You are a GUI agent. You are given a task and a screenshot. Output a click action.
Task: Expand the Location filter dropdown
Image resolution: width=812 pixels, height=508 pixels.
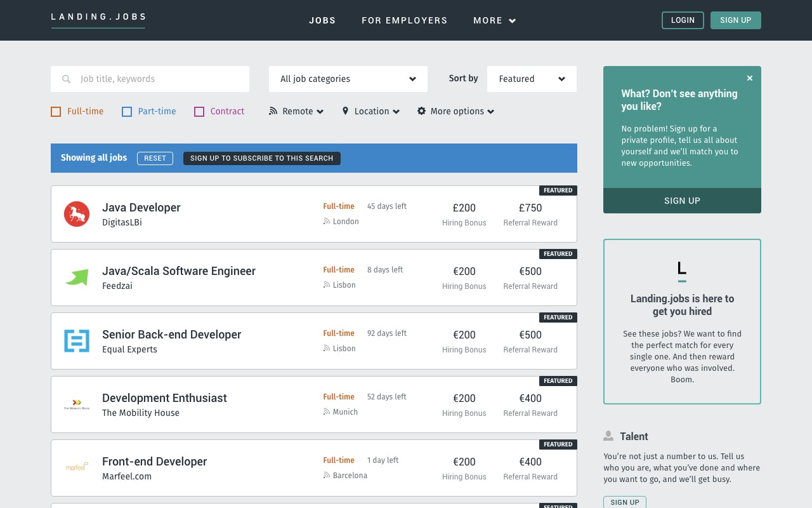tap(371, 111)
